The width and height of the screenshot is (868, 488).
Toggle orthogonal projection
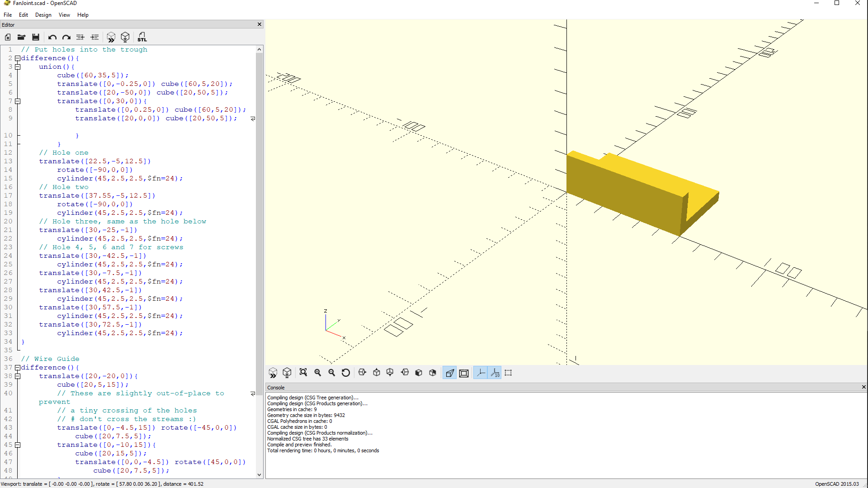coord(464,373)
